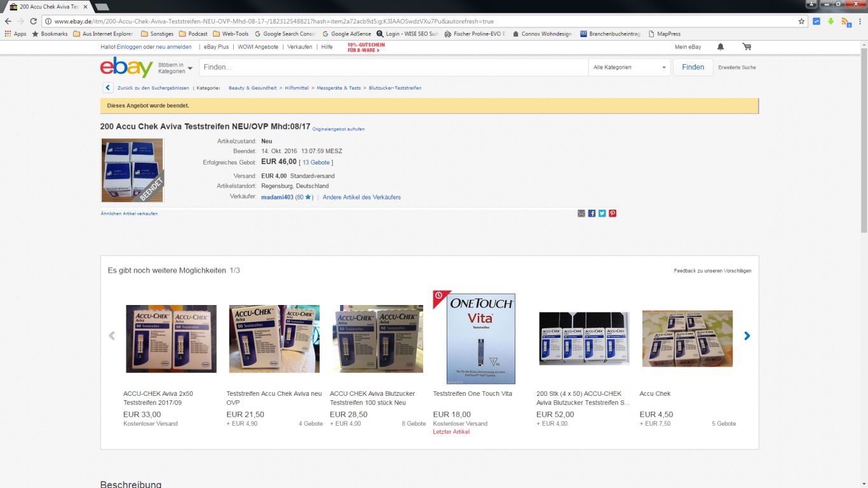The height and width of the screenshot is (488, 868).
Task: Expand the Stöbern in Kategorien dropdown
Action: coord(175,68)
